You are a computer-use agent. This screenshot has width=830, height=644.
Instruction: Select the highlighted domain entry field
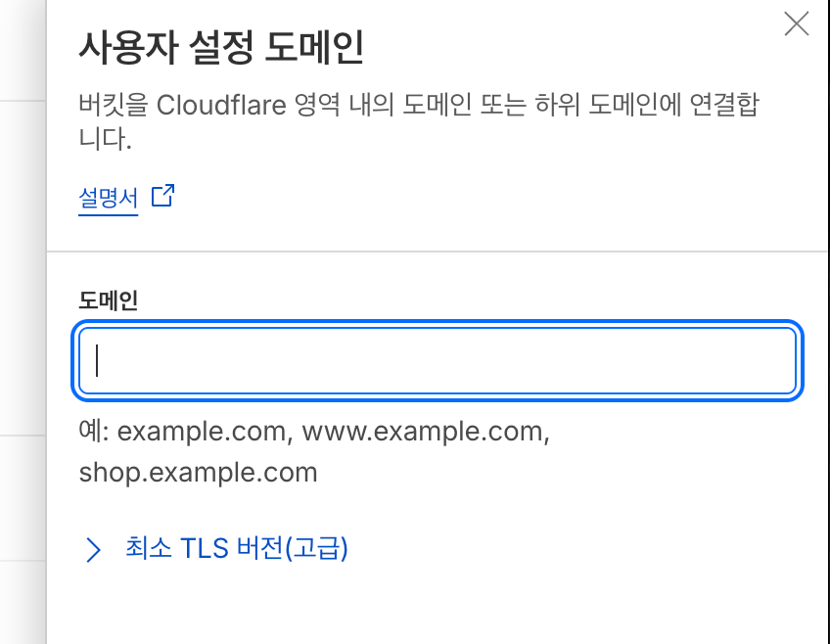[437, 361]
